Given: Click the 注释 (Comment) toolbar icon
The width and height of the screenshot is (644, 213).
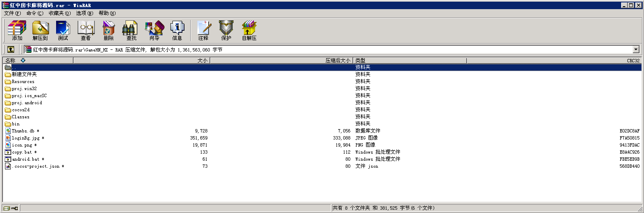Looking at the screenshot, I should (203, 30).
